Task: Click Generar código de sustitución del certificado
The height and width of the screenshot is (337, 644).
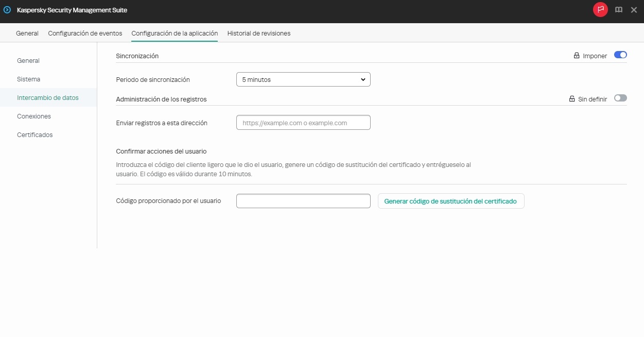Action: click(450, 201)
